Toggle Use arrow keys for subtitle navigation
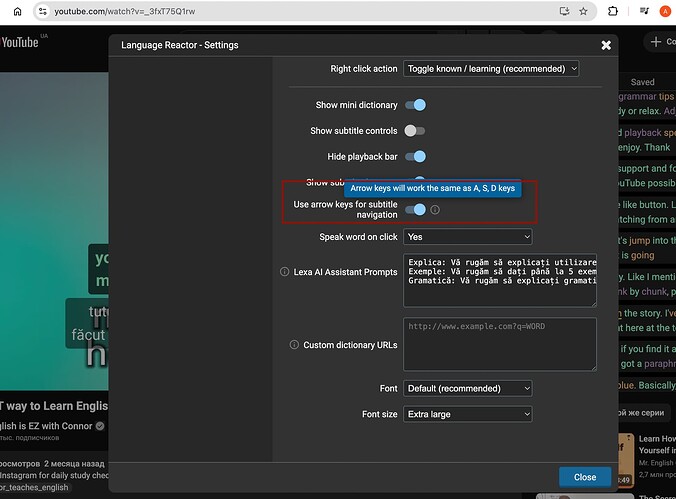Image resolution: width=676 pixels, height=499 pixels. pos(415,209)
